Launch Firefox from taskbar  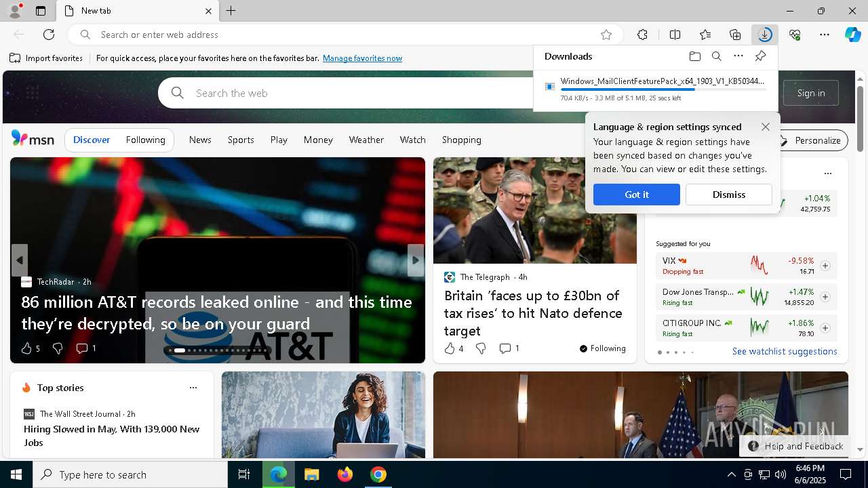(345, 474)
